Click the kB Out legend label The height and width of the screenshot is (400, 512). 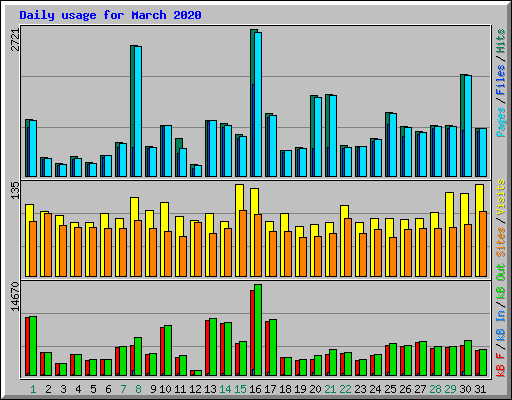tap(501, 282)
